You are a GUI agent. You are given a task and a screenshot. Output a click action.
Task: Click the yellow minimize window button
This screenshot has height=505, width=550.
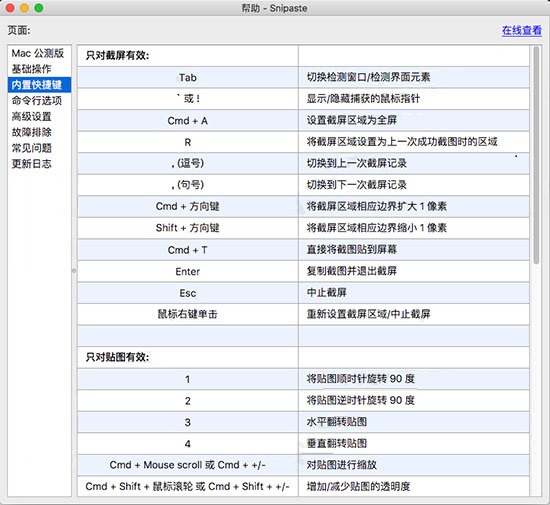click(24, 8)
